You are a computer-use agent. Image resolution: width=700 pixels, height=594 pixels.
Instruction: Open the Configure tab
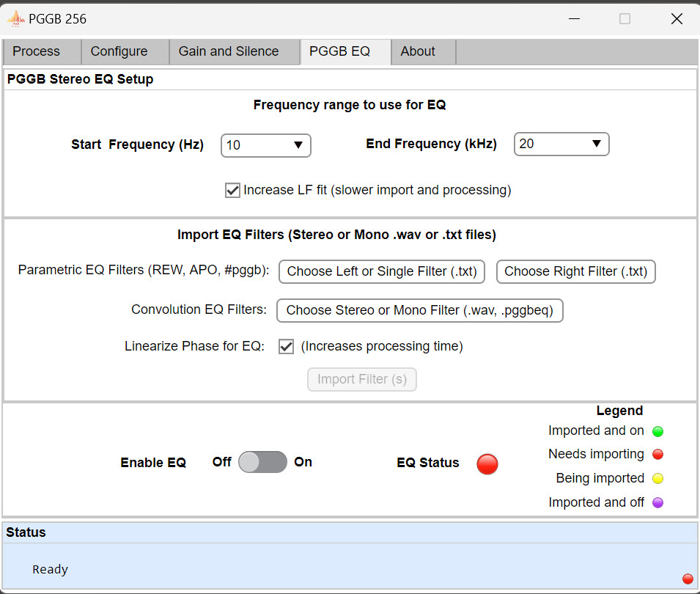119,51
